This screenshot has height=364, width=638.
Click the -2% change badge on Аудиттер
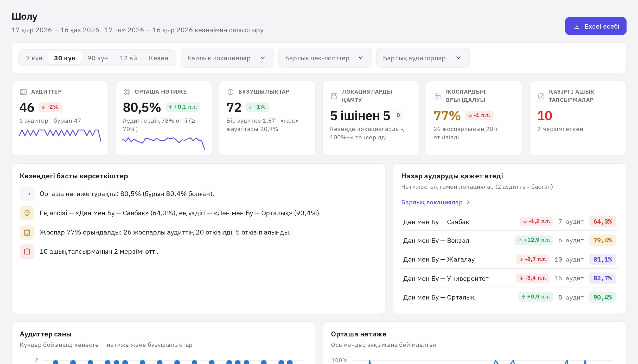[x=50, y=107]
